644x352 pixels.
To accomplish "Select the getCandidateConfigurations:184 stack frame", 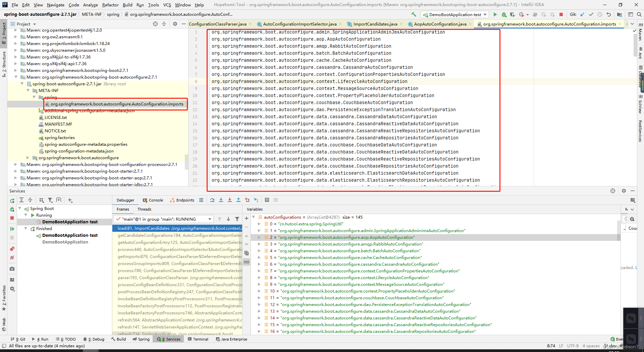I will (179, 235).
